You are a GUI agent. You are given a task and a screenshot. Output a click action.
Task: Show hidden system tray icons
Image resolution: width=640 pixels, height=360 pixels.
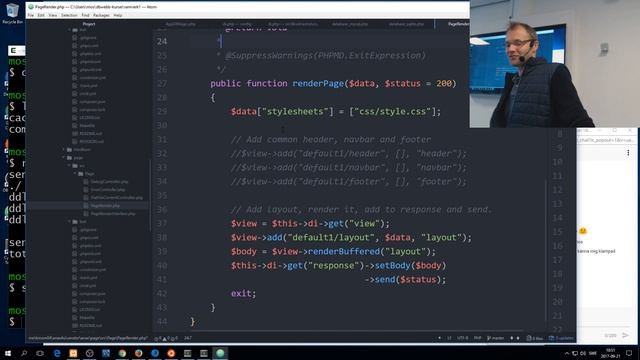[x=567, y=353]
